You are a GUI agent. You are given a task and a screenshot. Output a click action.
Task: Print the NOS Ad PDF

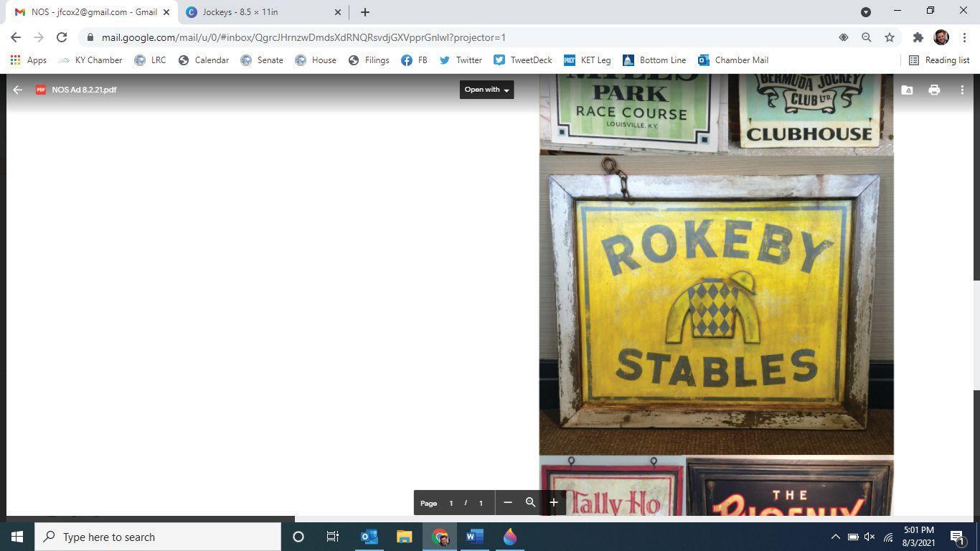click(934, 90)
